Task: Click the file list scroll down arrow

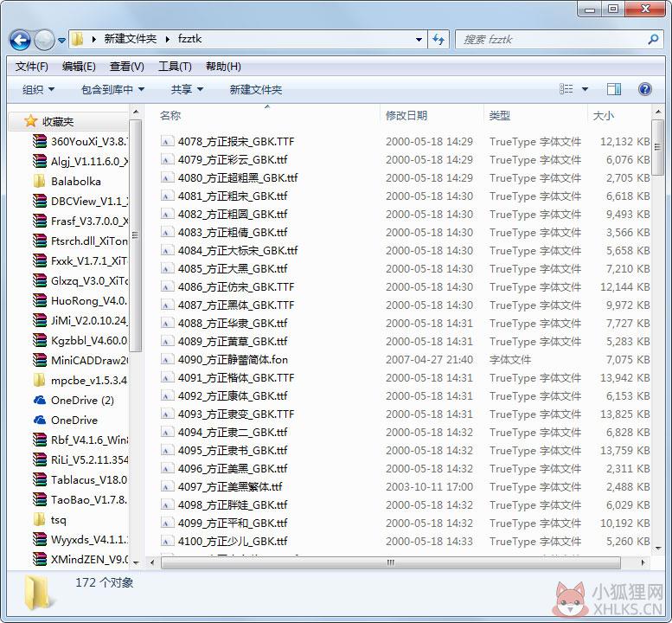Action: 658,548
